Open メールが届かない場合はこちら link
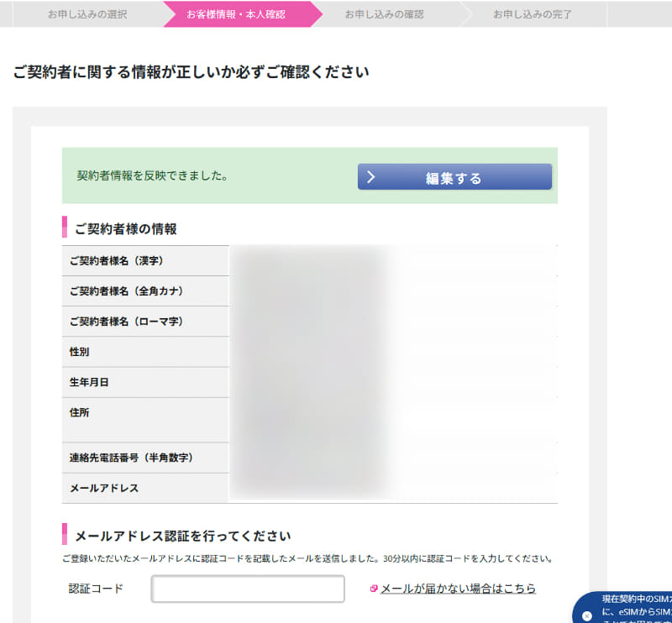 point(458,589)
